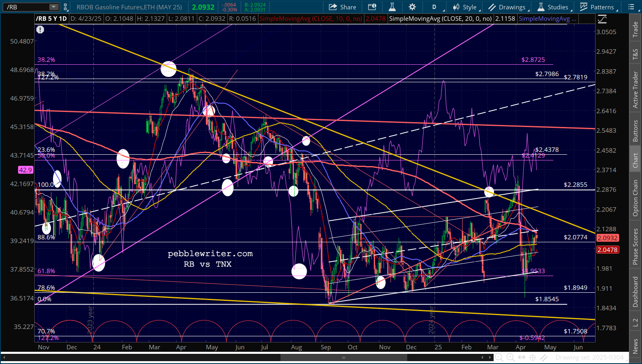
Task: Open the Dashboard sidebar tab
Action: click(x=635, y=292)
